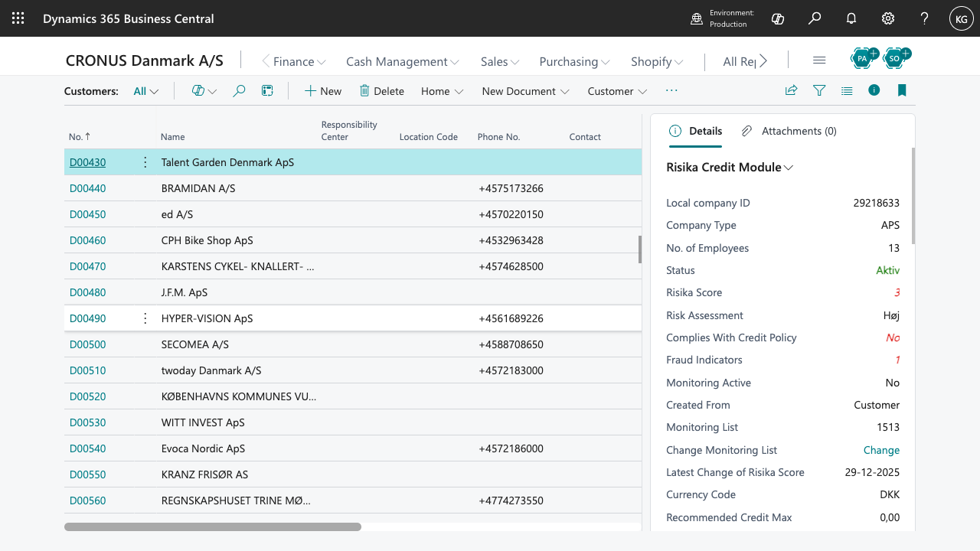Click the top bar search magnifier

[815, 18]
